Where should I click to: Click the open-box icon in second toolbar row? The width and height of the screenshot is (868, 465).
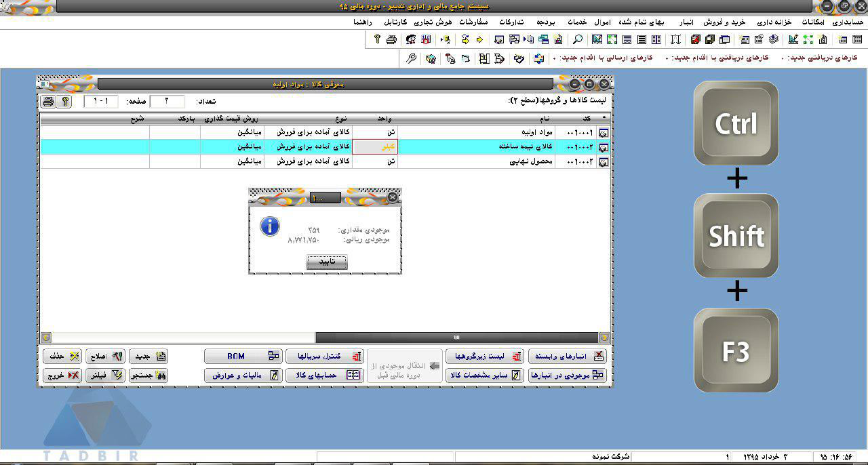pos(430,58)
